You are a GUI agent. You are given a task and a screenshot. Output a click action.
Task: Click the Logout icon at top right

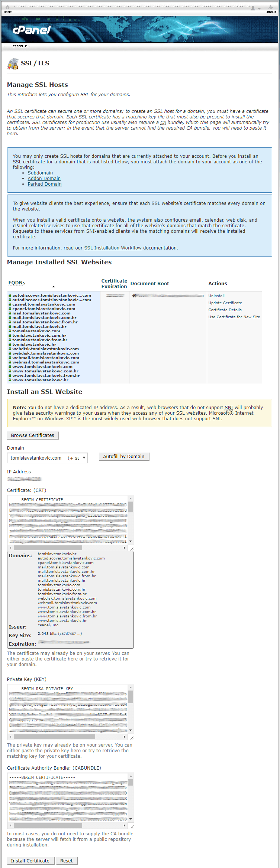point(270,8)
